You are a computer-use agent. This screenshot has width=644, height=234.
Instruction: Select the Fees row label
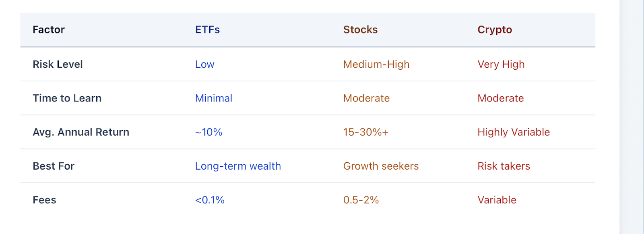point(44,200)
